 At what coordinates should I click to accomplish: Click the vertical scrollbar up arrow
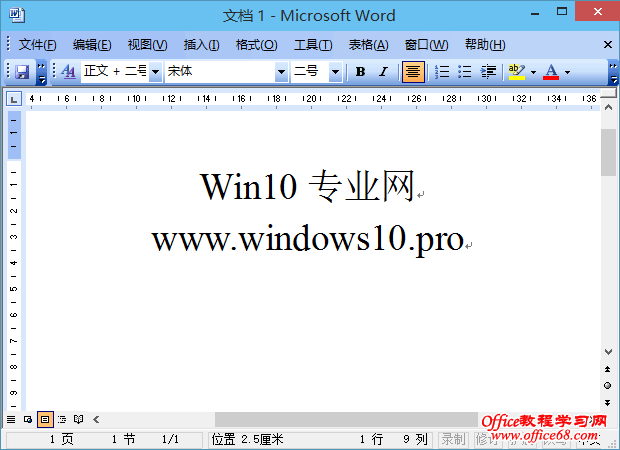608,108
